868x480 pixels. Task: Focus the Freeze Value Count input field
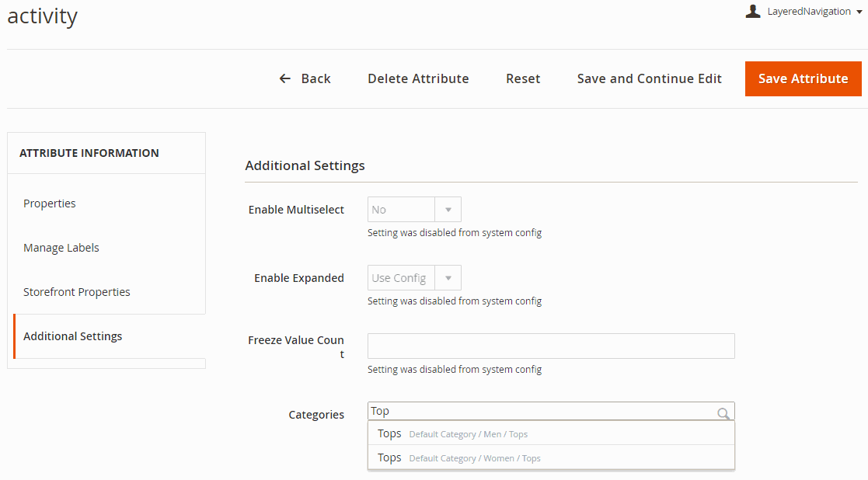551,346
